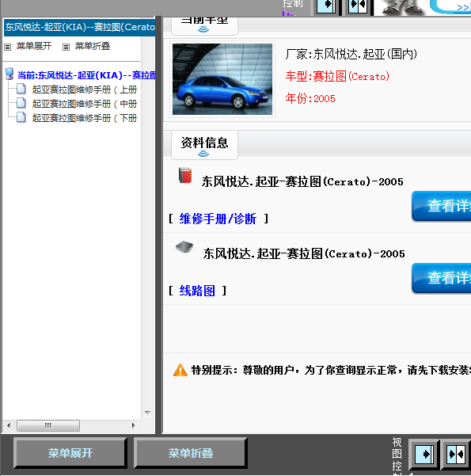Click the text 厂家:东风悦达.起亚(国内)

pyautogui.click(x=351, y=55)
